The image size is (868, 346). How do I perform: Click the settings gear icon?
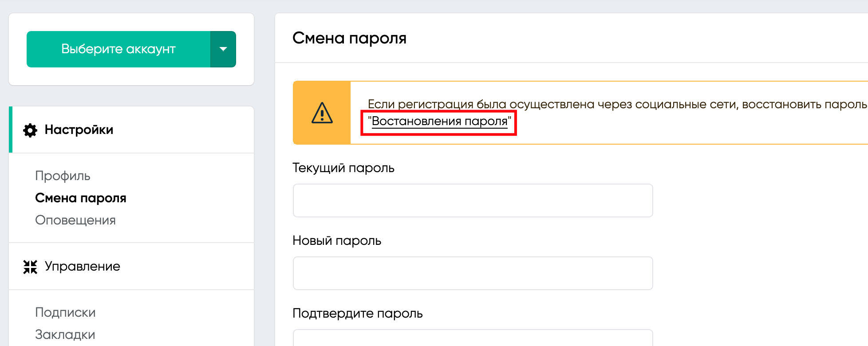click(30, 130)
